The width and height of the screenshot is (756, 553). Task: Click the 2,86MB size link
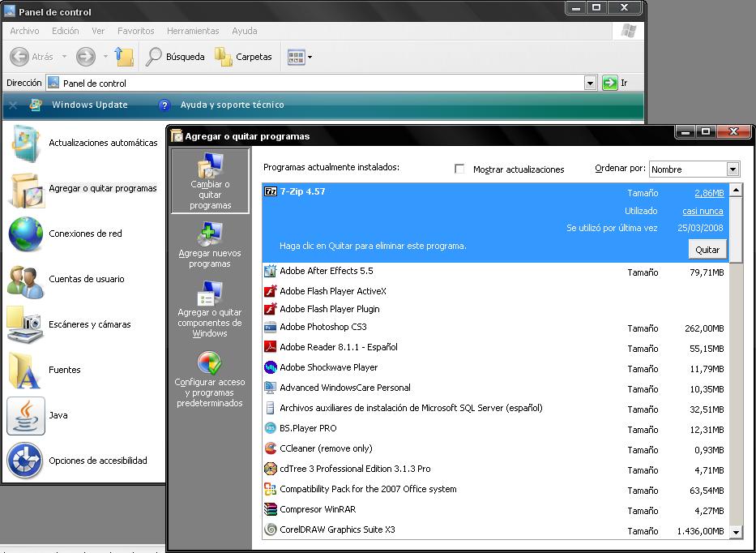708,194
